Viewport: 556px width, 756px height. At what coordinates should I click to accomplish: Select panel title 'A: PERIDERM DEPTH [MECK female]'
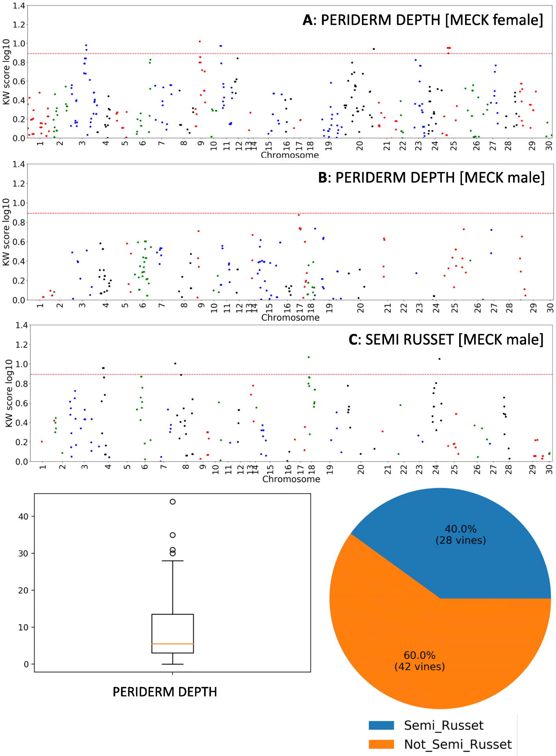click(423, 20)
